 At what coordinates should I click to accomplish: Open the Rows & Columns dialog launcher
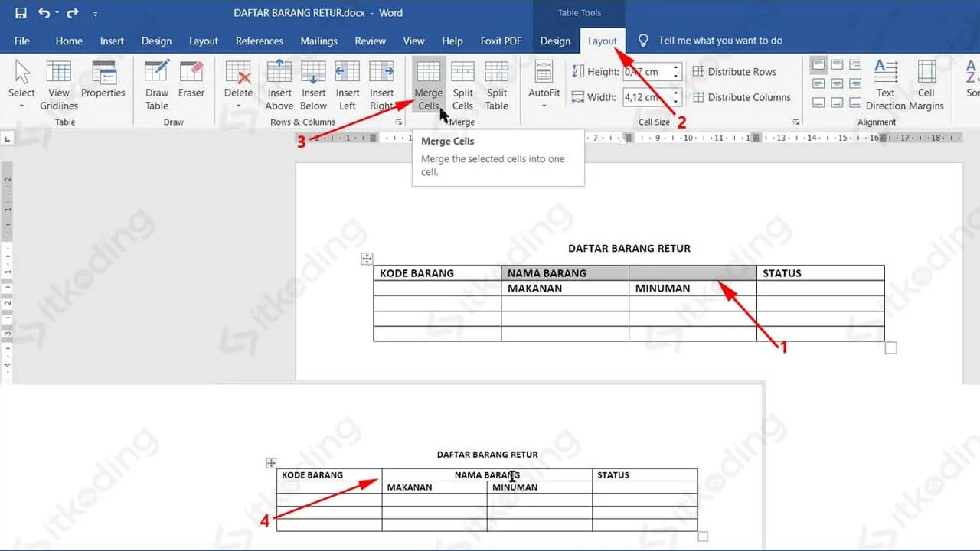398,122
